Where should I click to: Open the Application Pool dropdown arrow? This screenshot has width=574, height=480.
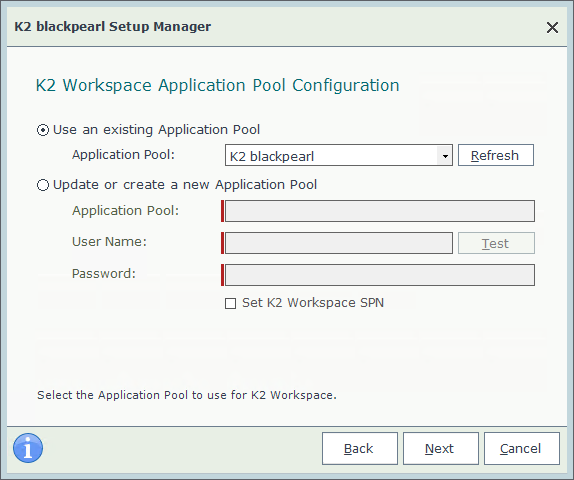[x=445, y=156]
